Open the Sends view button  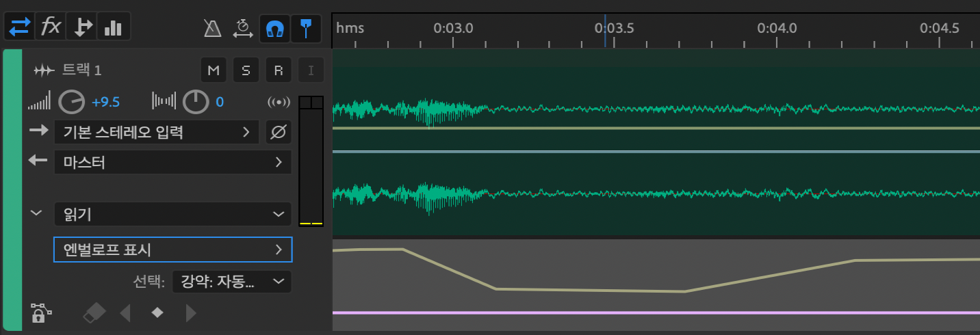point(82,27)
